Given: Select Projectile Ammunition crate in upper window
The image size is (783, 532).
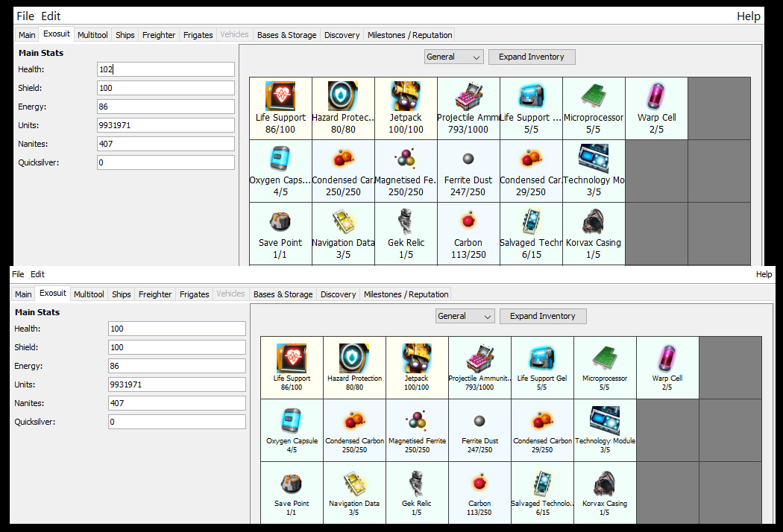Looking at the screenshot, I should pyautogui.click(x=468, y=108).
